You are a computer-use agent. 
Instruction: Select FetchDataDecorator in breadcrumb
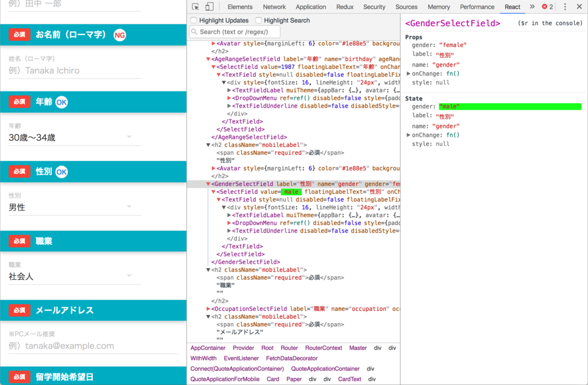292,359
